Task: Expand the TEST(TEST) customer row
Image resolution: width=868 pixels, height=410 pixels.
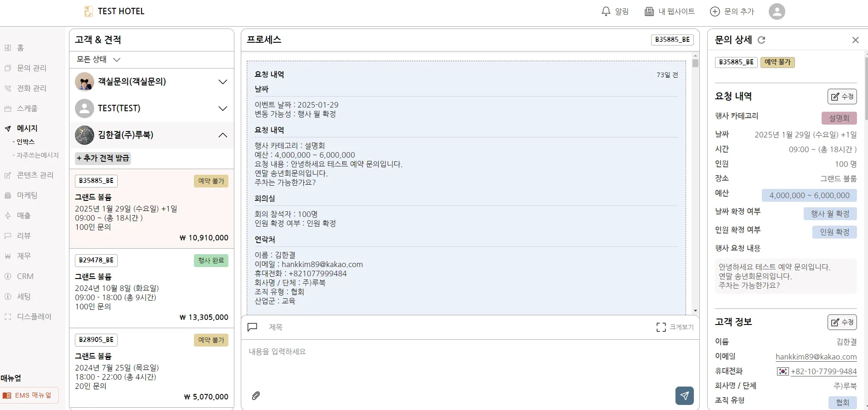Action: (222, 108)
